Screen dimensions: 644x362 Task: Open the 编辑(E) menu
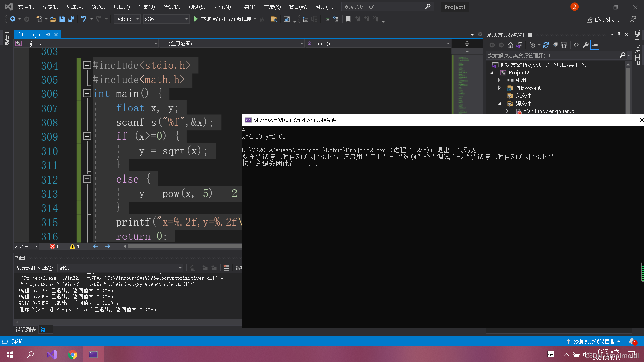(50, 7)
